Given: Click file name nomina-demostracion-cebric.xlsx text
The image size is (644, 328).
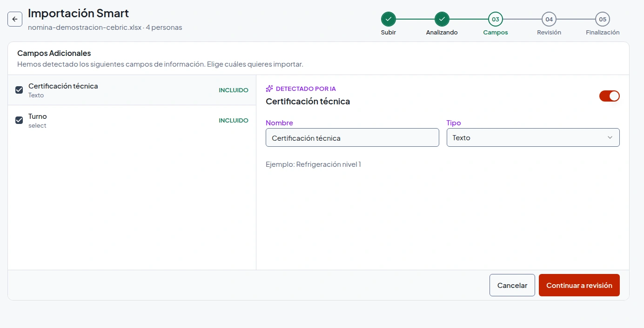Looking at the screenshot, I should tap(85, 27).
